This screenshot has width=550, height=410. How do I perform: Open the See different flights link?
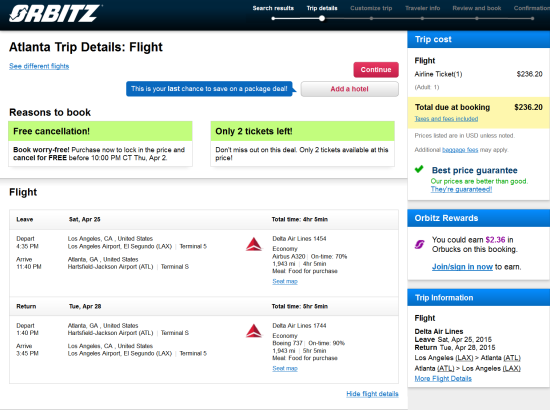(x=39, y=66)
